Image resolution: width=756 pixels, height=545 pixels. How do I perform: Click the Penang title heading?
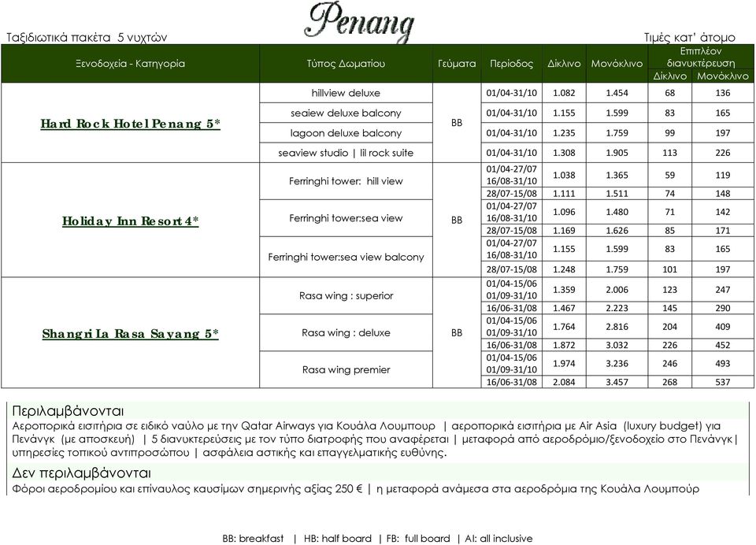[360, 22]
